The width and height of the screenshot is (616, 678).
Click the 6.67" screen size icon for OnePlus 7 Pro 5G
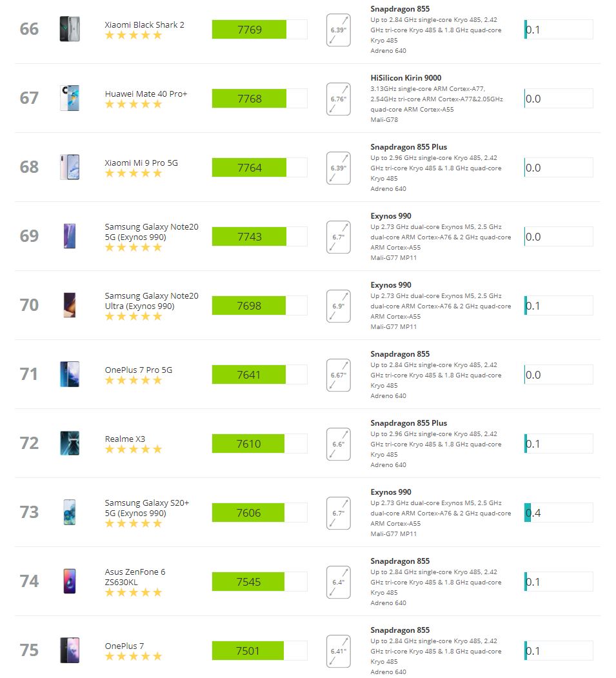pyautogui.click(x=339, y=375)
